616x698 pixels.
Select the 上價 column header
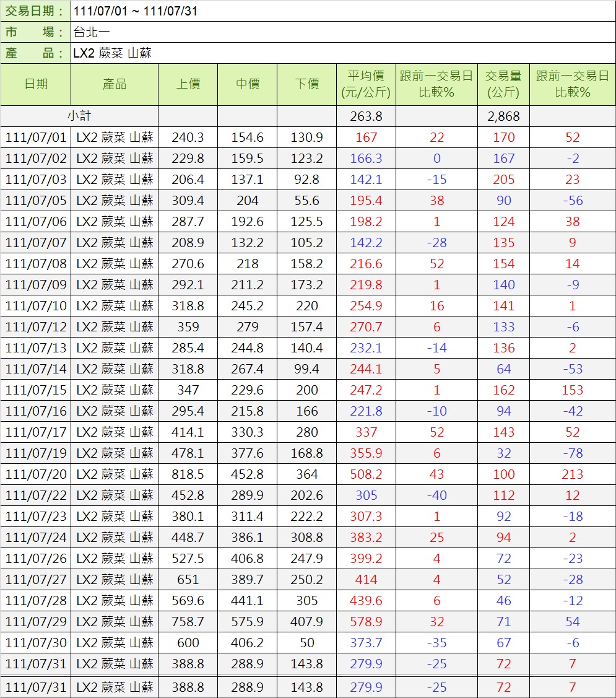tap(188, 84)
